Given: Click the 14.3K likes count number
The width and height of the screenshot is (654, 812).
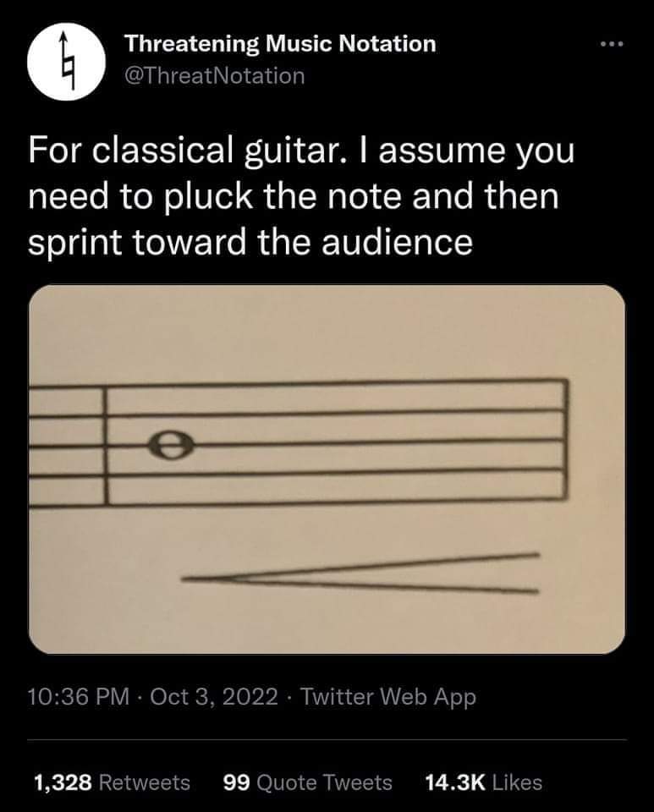Looking at the screenshot, I should coord(455,782).
